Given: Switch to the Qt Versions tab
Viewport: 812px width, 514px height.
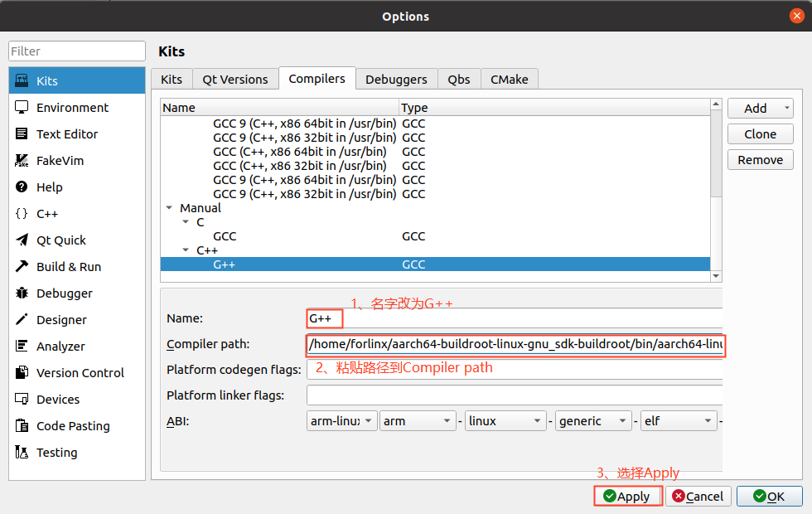Looking at the screenshot, I should 235,80.
